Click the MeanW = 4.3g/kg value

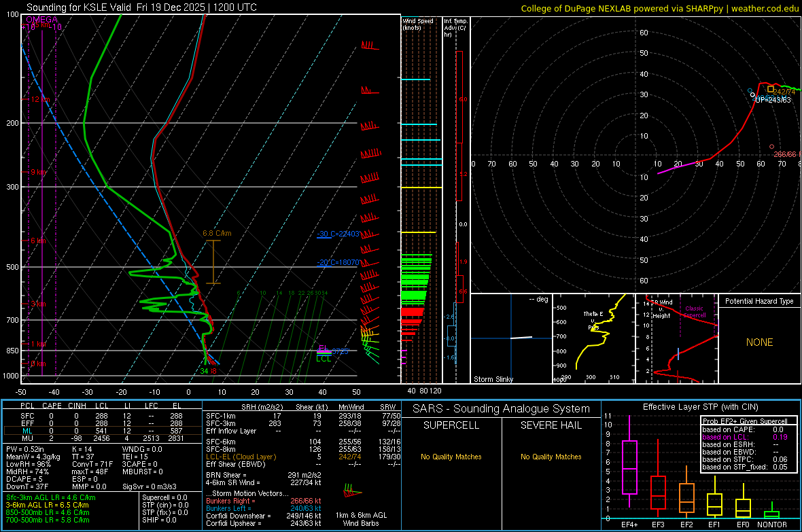pyautogui.click(x=33, y=457)
